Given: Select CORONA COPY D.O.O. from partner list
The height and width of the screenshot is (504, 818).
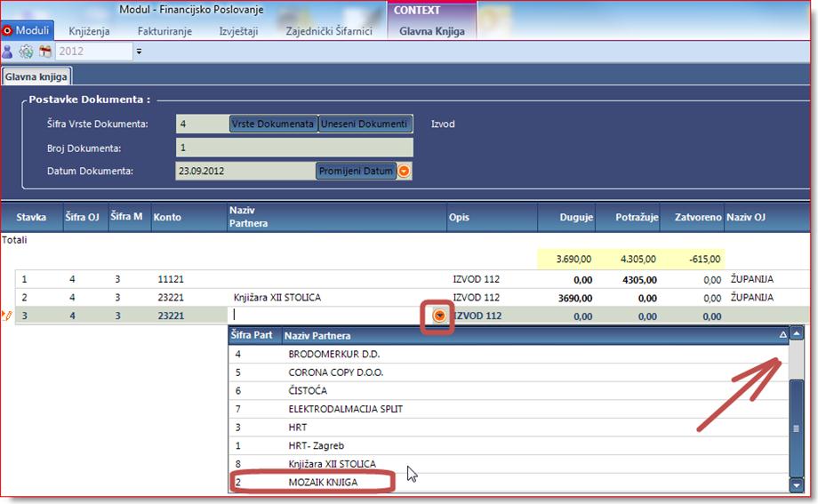Looking at the screenshot, I should click(x=509, y=372).
